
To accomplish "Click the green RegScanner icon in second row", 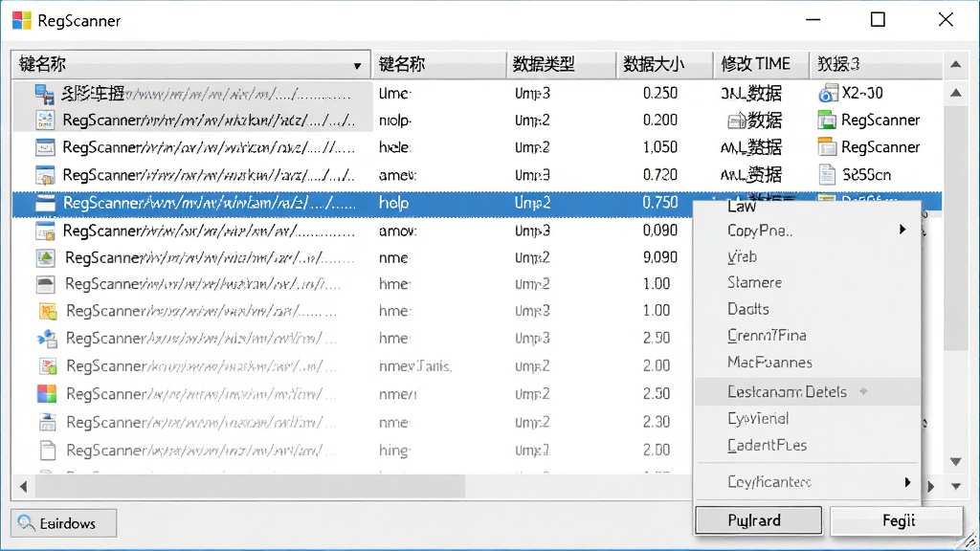I will 827,120.
